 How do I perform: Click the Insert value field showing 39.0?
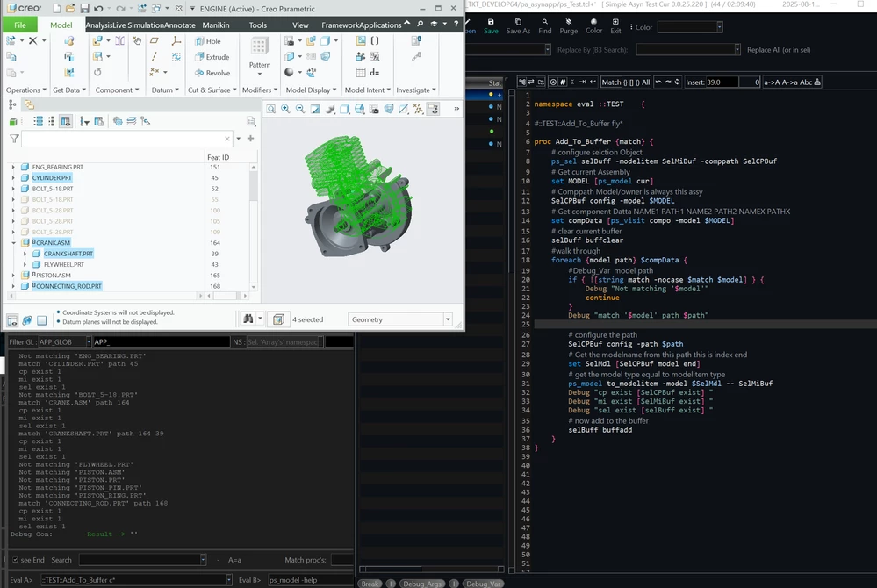pos(722,82)
